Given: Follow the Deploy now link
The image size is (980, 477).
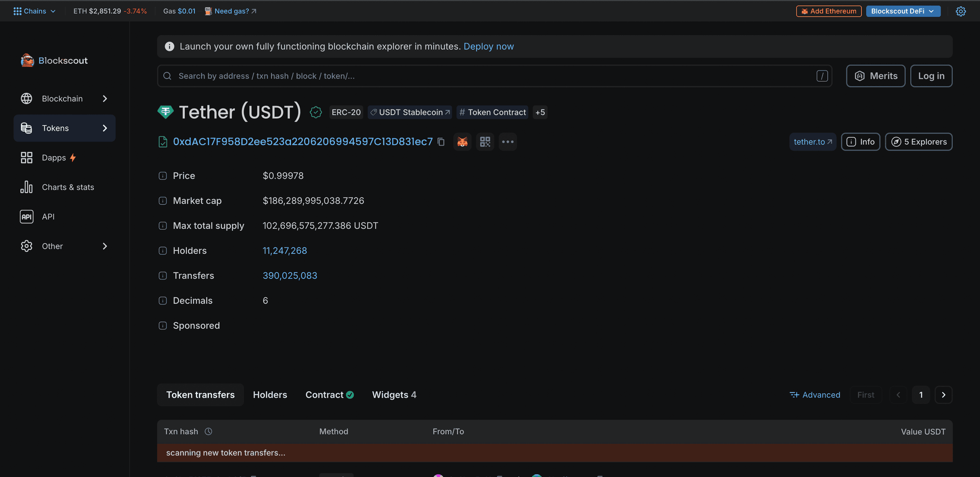Looking at the screenshot, I should (488, 46).
